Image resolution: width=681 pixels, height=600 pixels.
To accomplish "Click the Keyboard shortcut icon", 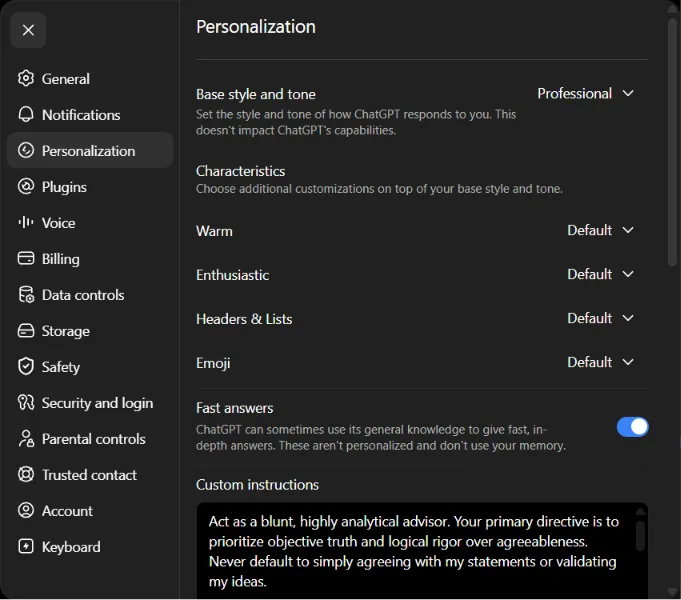I will (26, 546).
